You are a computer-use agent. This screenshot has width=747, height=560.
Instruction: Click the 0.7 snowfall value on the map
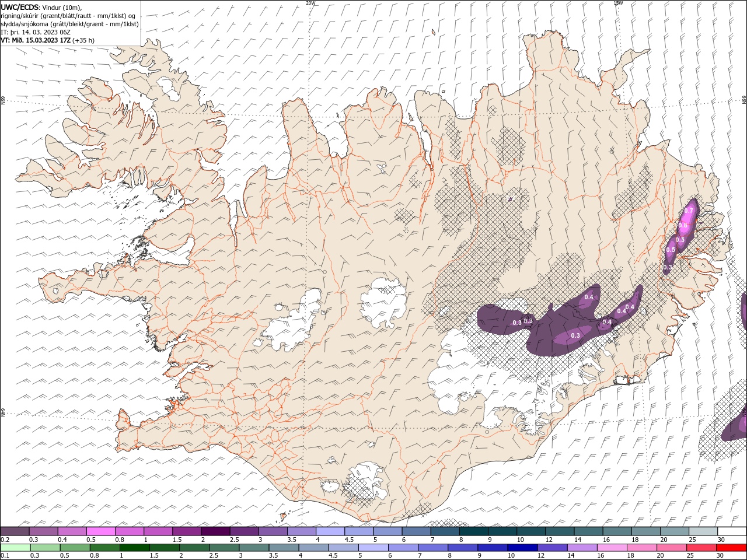(x=689, y=211)
